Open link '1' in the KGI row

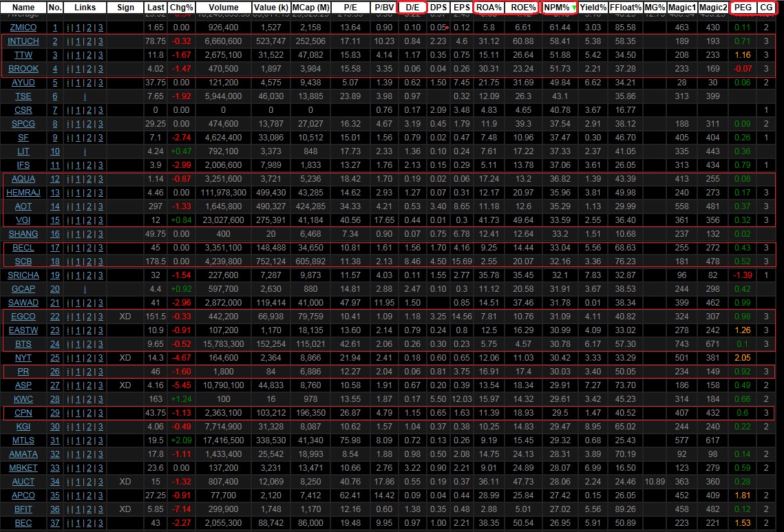[78, 427]
